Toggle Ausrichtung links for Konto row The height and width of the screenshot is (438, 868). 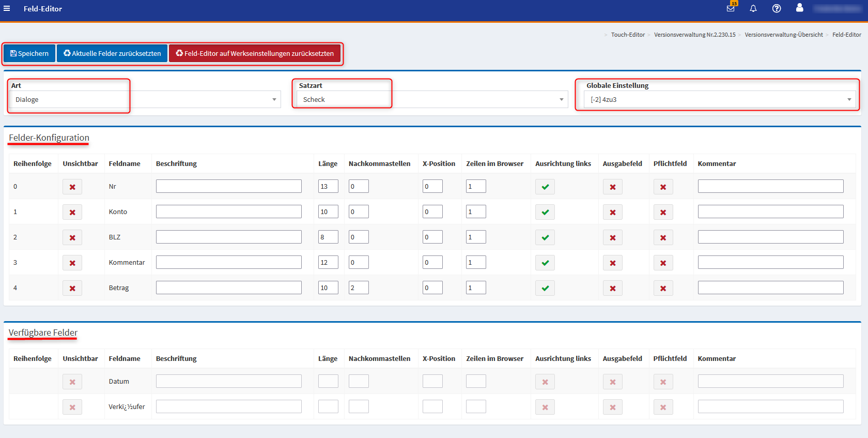click(x=545, y=212)
